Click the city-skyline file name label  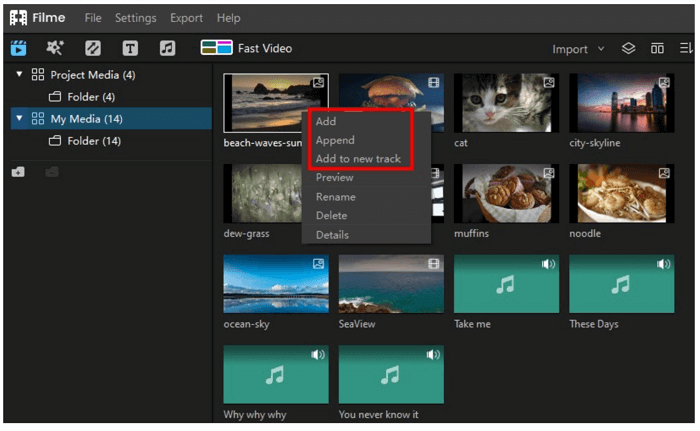595,143
